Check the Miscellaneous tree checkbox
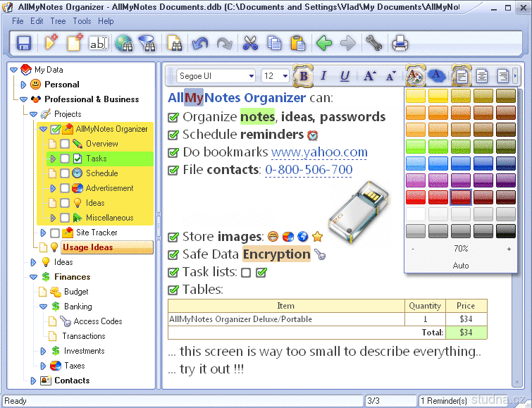This screenshot has width=532, height=408. pos(65,218)
